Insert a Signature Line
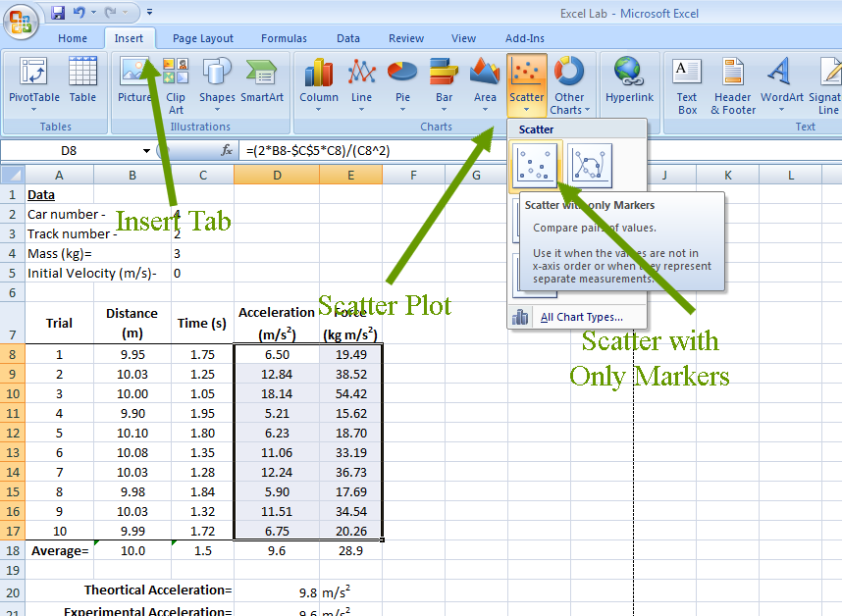Screen dimensions: 842x616 tap(826, 84)
